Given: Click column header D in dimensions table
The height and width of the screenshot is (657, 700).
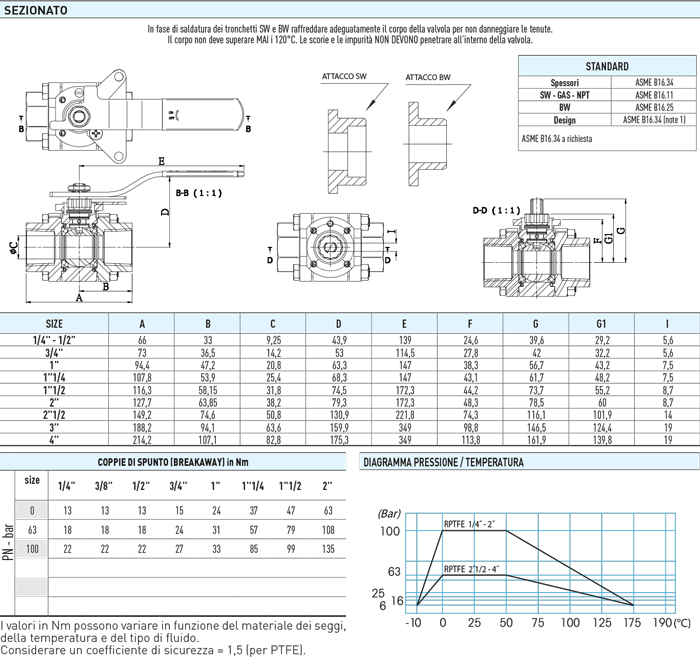Looking at the screenshot, I should click(338, 324).
